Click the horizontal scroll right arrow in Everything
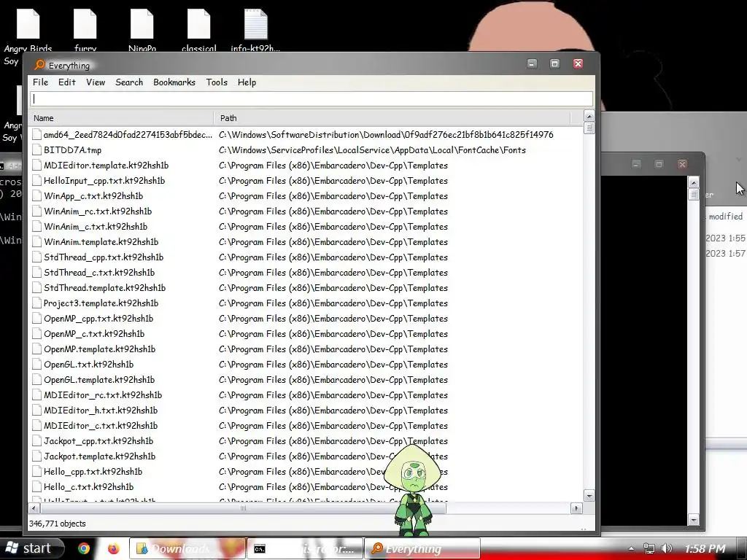Viewport: 747px width, 560px height. coord(576,508)
